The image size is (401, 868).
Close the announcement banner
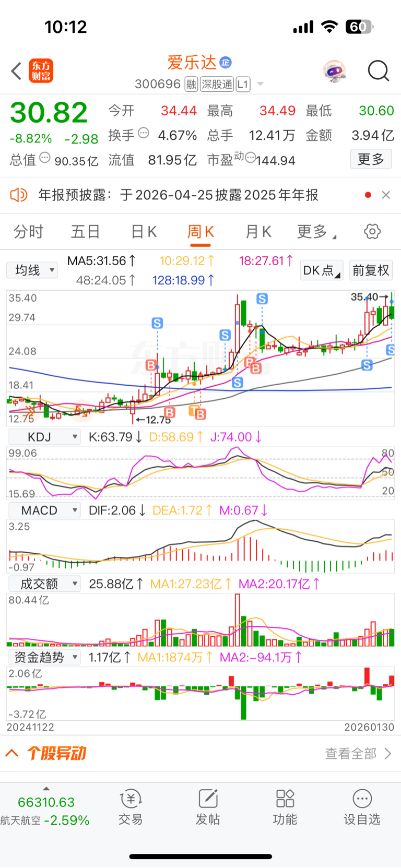[386, 195]
